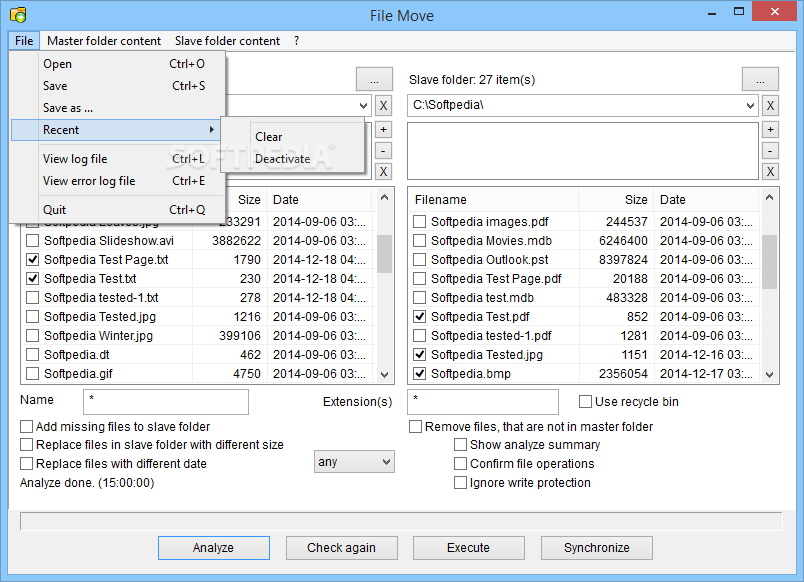Uncheck the Softpedia.bmp checkbox

(419, 373)
